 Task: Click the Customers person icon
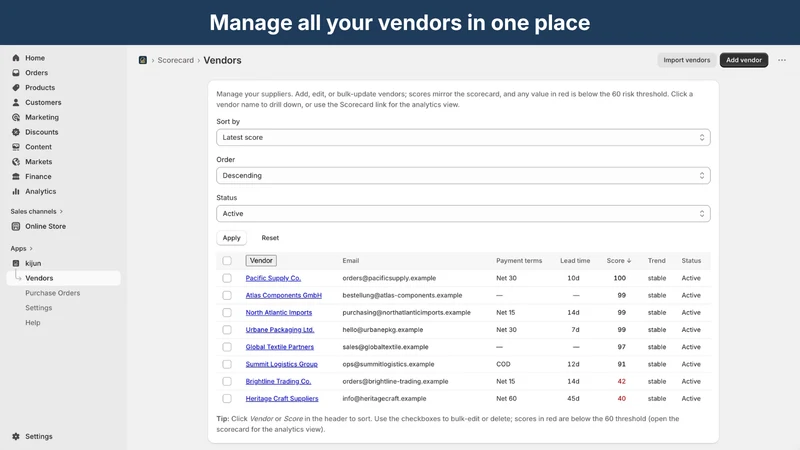[x=16, y=103]
